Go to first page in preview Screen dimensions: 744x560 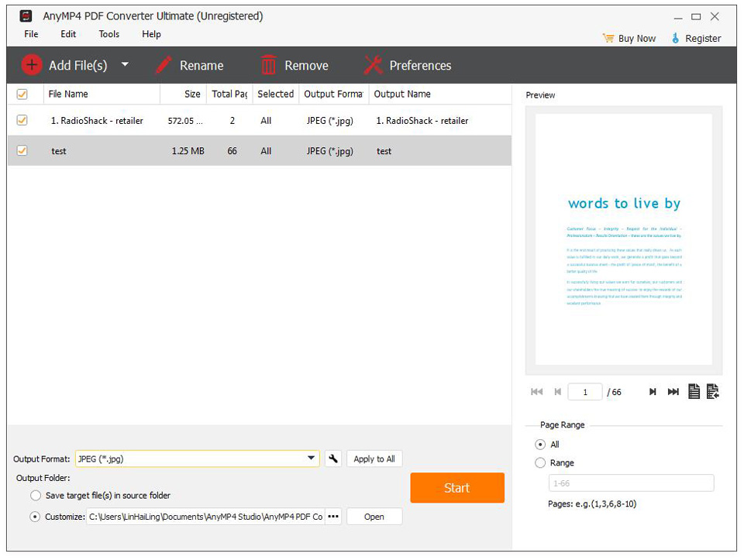tap(536, 392)
